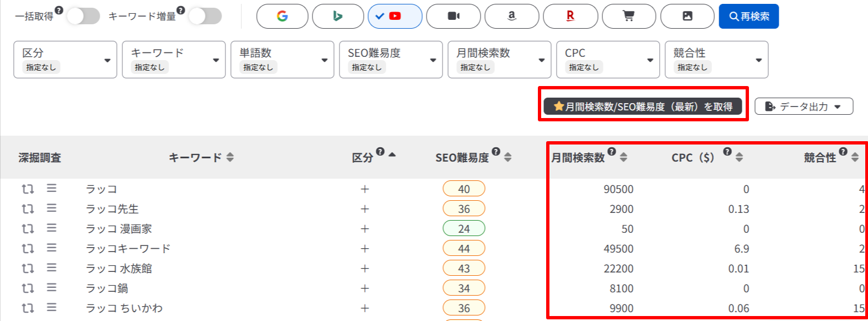868x321 pixels.
Task: Deselect the checked YouTube source button
Action: 395,17
